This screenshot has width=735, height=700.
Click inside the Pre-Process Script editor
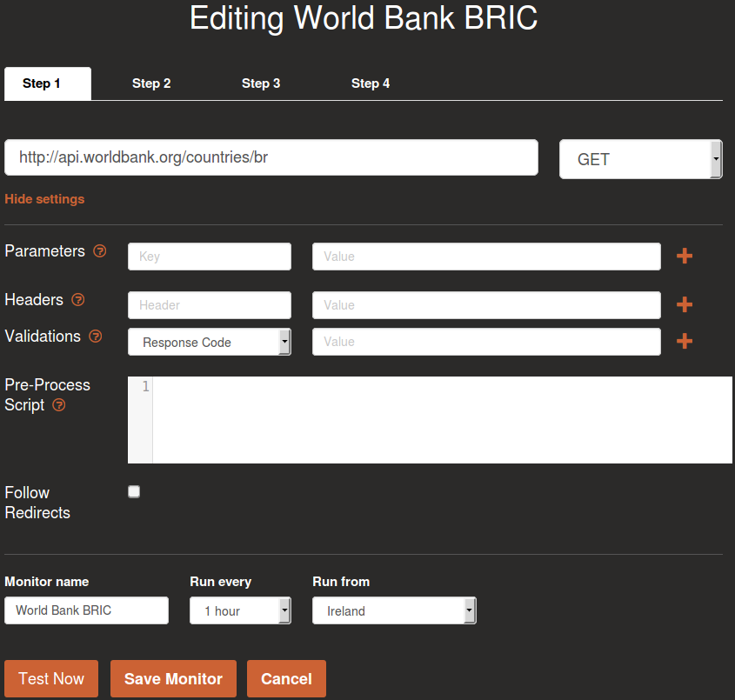pyautogui.click(x=442, y=420)
